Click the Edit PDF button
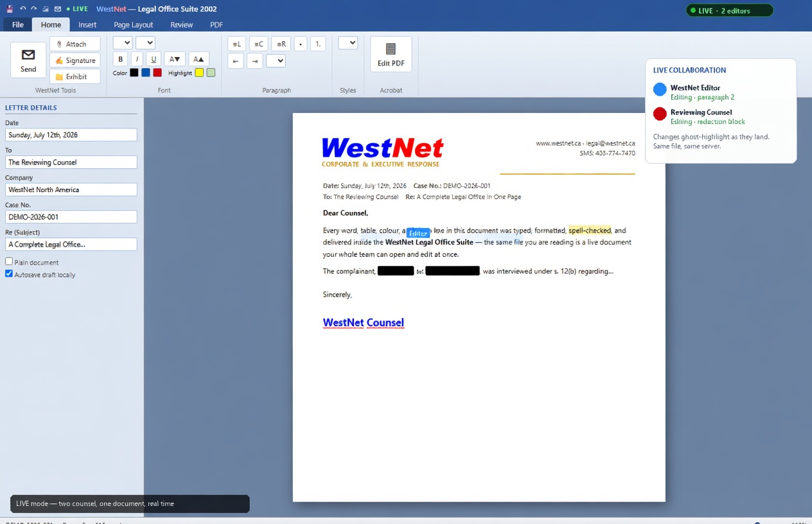This screenshot has width=812, height=524. [x=391, y=54]
